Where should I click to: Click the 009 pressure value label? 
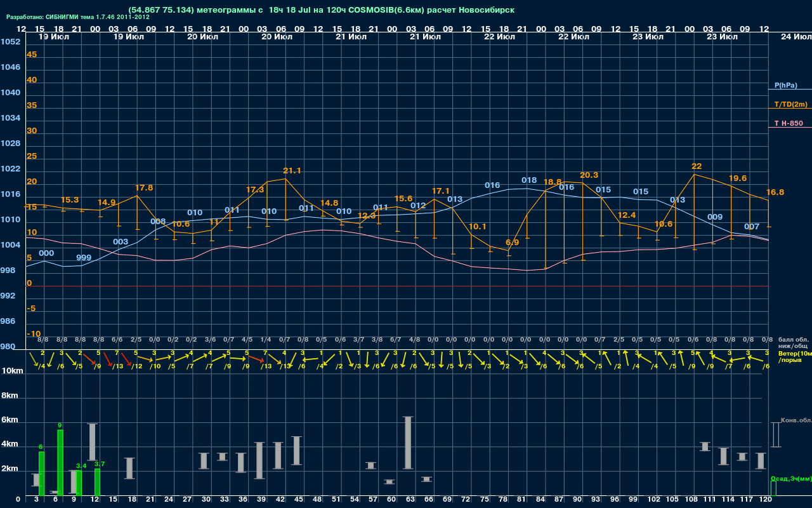point(715,217)
